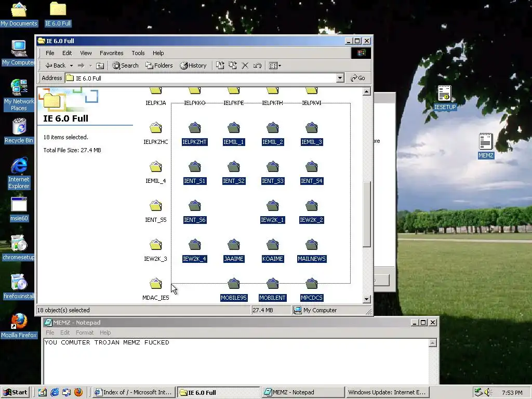Select the IEMIL_3 folder

point(312,133)
